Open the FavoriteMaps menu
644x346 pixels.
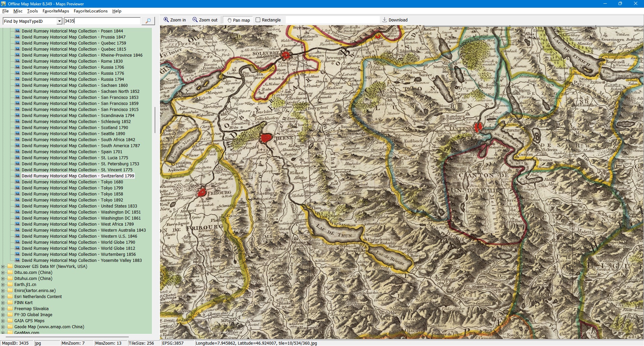(x=56, y=11)
